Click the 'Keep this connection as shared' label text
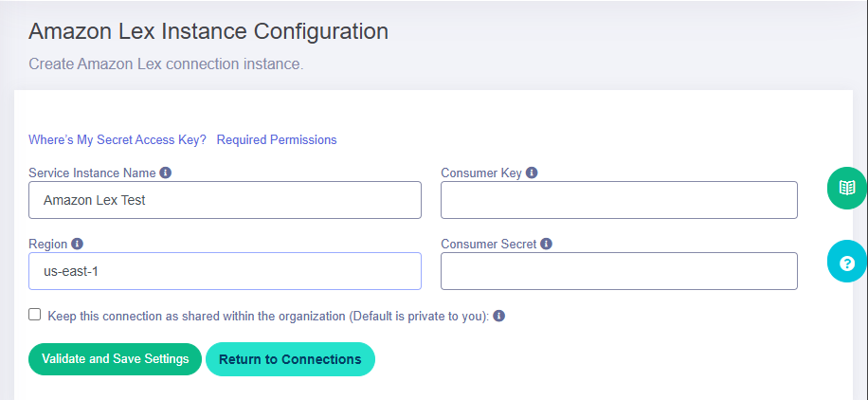 [x=268, y=317]
